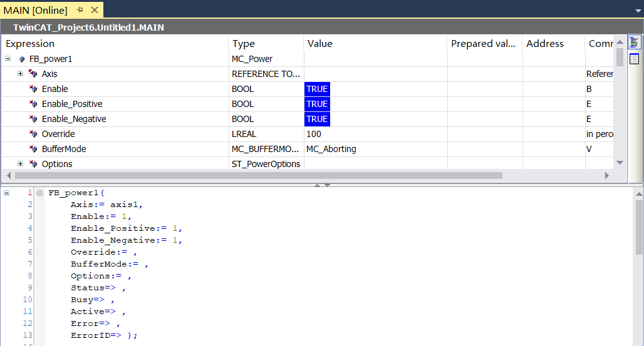Select the FB_power1 function block icon

tap(23, 59)
